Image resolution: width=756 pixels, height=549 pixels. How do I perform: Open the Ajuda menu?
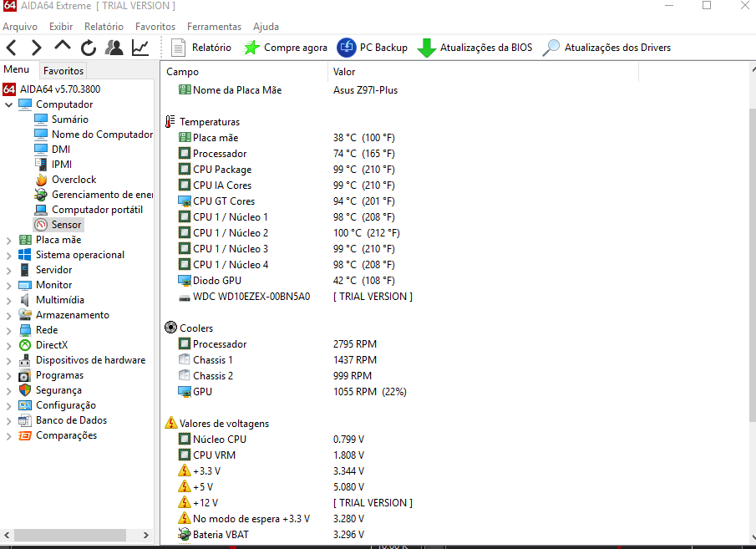266,27
